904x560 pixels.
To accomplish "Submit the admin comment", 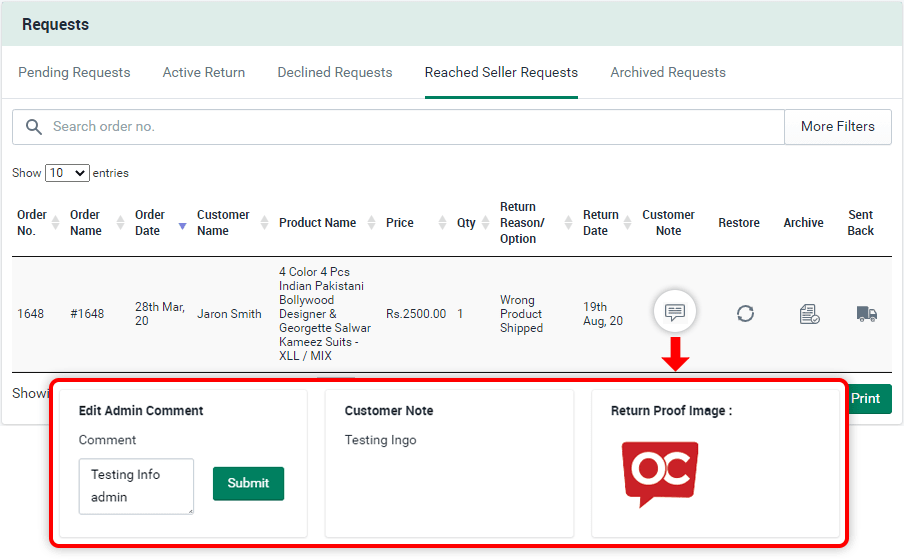I will pyautogui.click(x=248, y=483).
